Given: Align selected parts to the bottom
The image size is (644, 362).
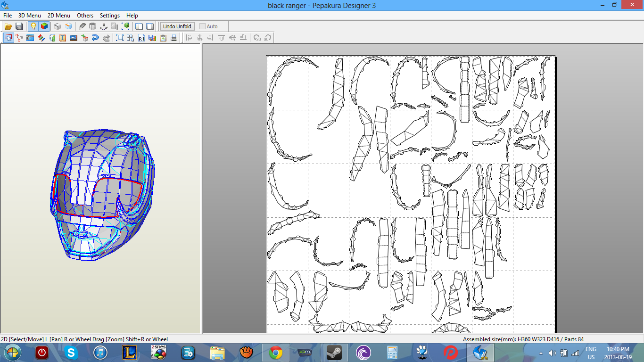Looking at the screenshot, I should 243,38.
